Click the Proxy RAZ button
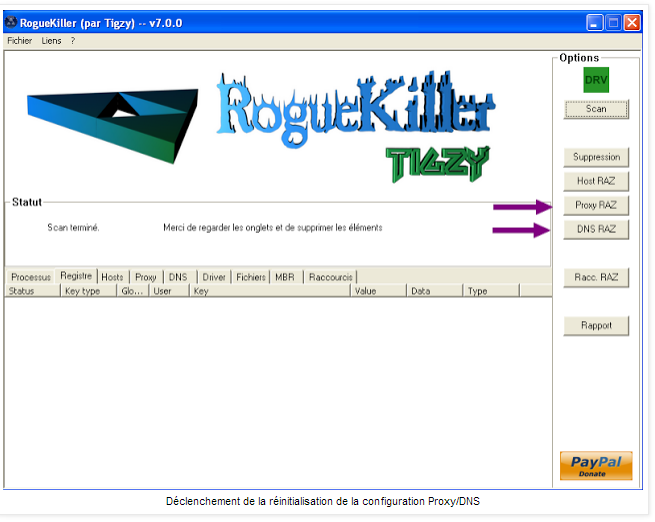The image size is (655, 522). (596, 205)
